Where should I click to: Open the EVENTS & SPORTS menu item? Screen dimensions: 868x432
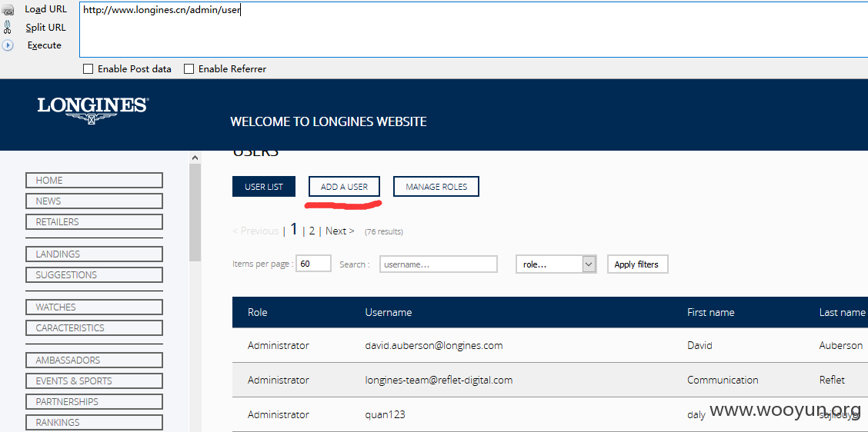pos(94,380)
